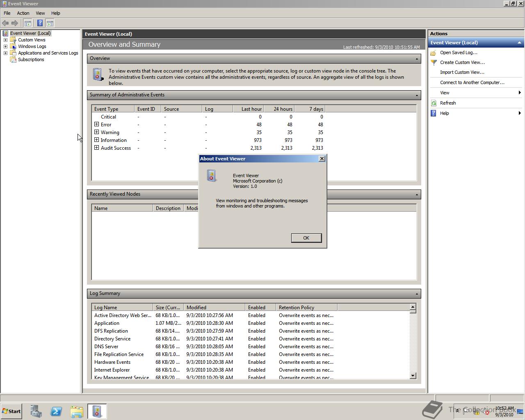
Task: Click OK in About Event Viewer dialog
Action: click(x=306, y=238)
